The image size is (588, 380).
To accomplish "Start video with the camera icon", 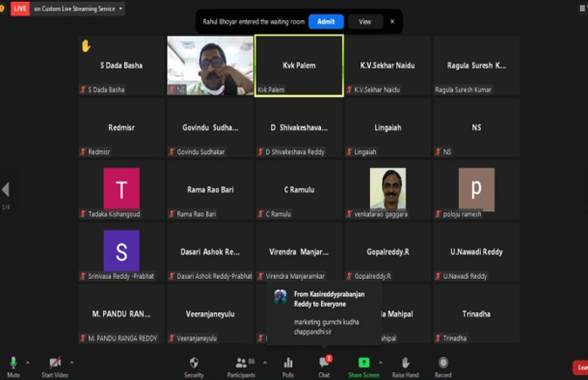I will (x=55, y=364).
